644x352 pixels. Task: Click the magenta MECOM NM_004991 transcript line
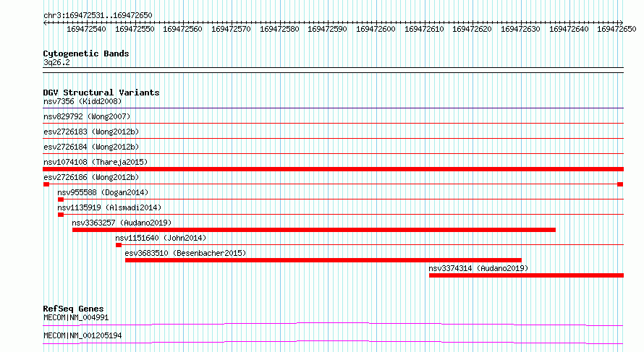tap(333, 324)
